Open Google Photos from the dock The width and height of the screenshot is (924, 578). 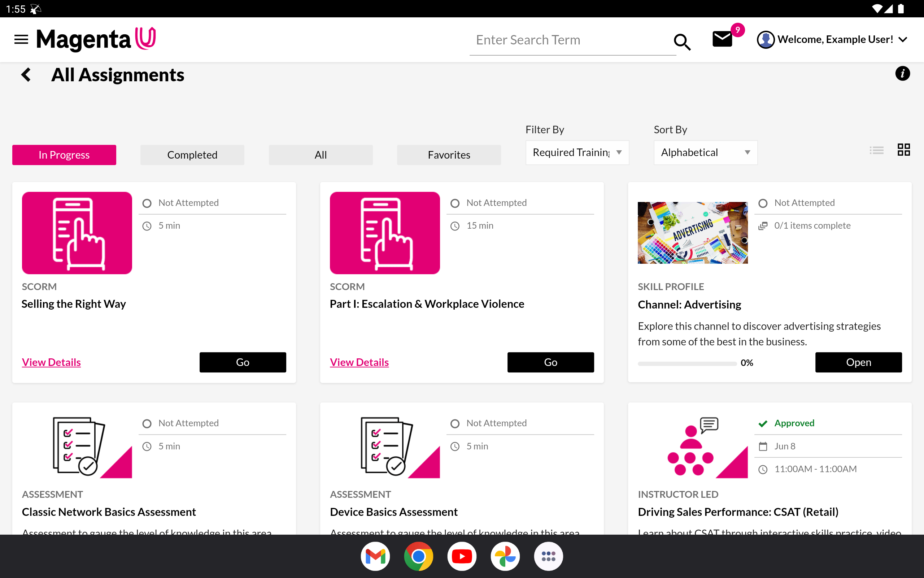[505, 556]
